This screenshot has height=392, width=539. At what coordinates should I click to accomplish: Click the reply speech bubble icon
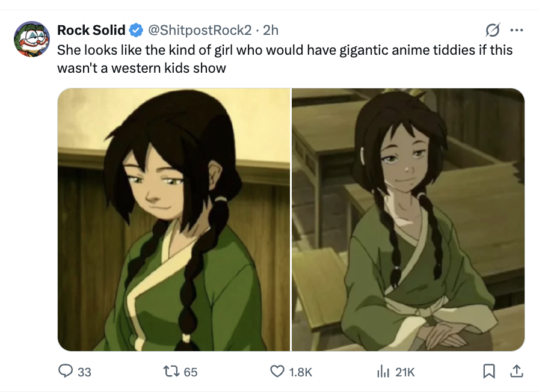point(66,372)
